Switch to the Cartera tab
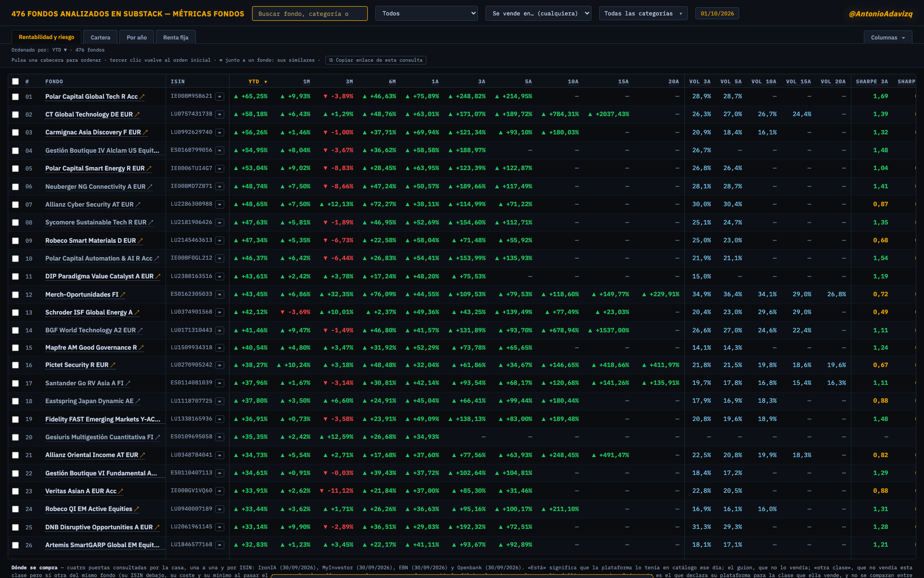 100,38
